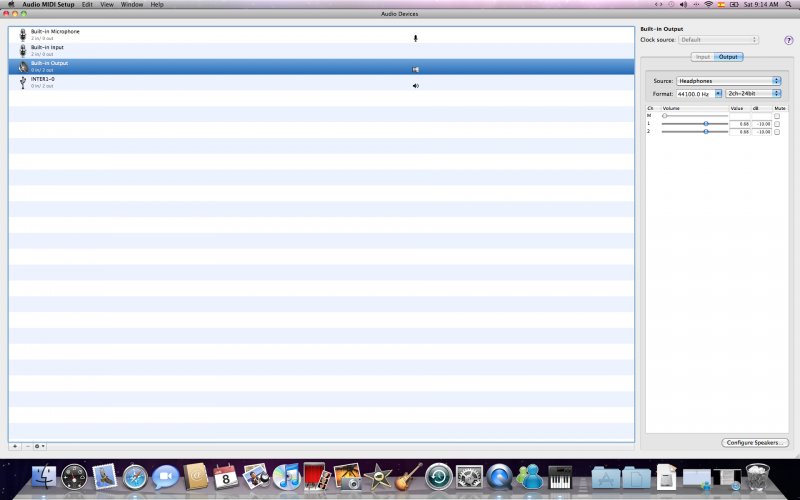This screenshot has height=500, width=800.
Task: Launch iTunes from the Dock
Action: [x=286, y=477]
